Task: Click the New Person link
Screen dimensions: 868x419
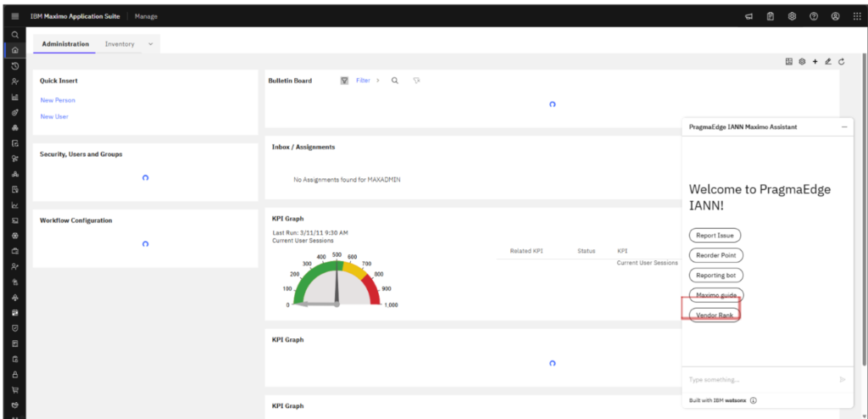Action: tap(58, 100)
